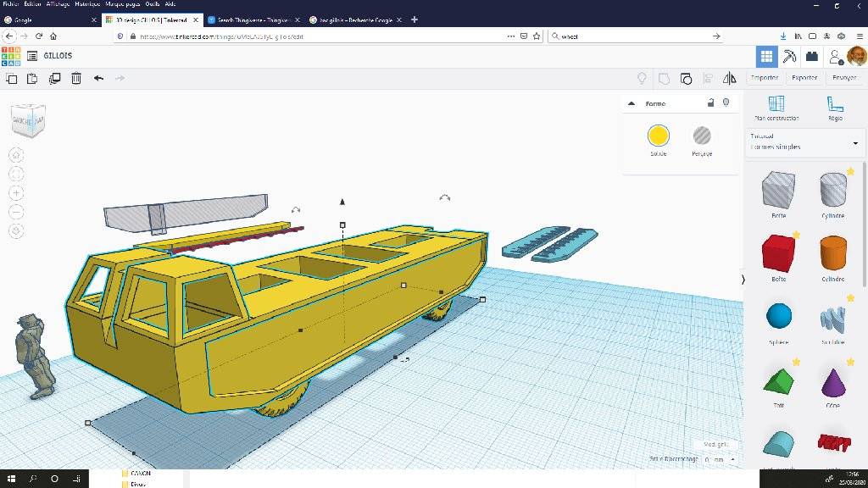Screen dimensions: 868x488
Task: Collapse the Forme panel with the arrow
Action: (x=632, y=104)
